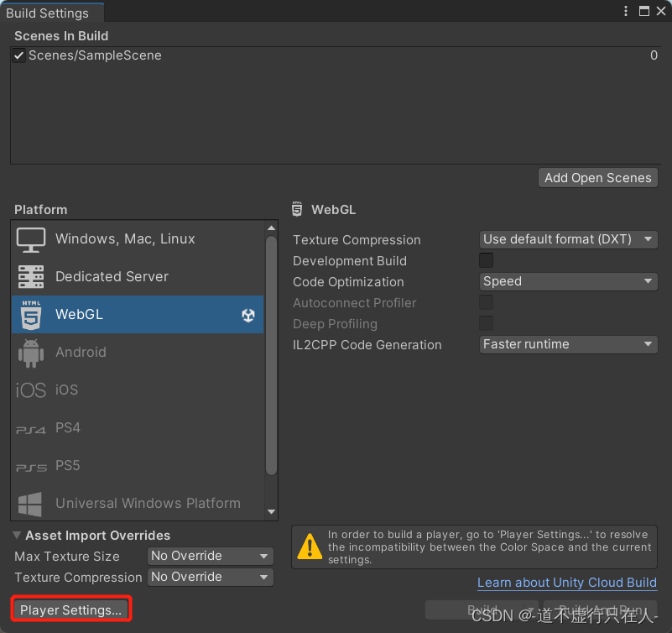This screenshot has width=672, height=633.
Task: Open Asset Import Texture Compression override dropdown
Action: [x=211, y=577]
